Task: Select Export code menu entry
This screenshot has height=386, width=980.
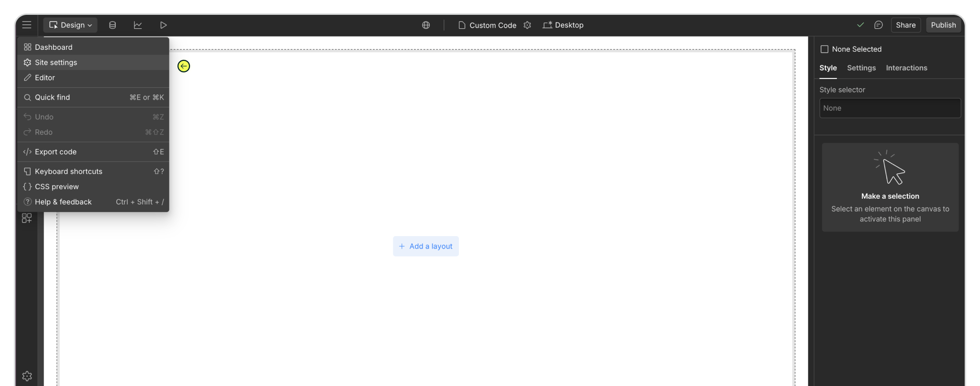Action: 93,152
